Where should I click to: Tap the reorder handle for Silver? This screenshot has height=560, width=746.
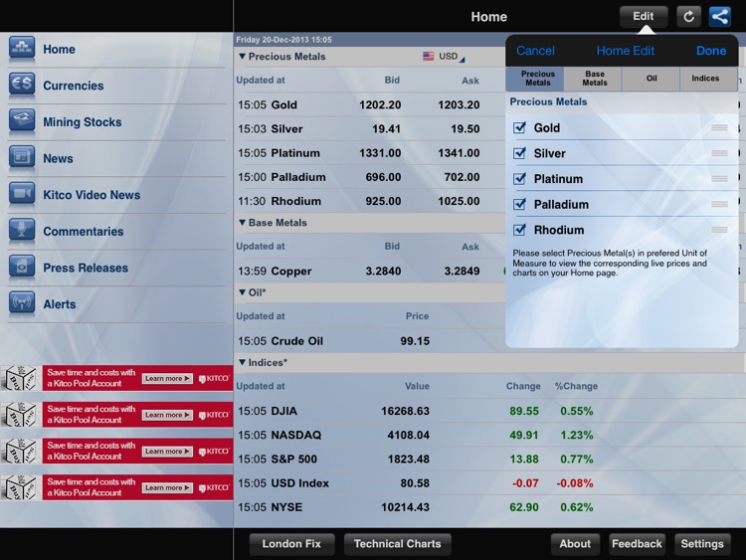[719, 153]
